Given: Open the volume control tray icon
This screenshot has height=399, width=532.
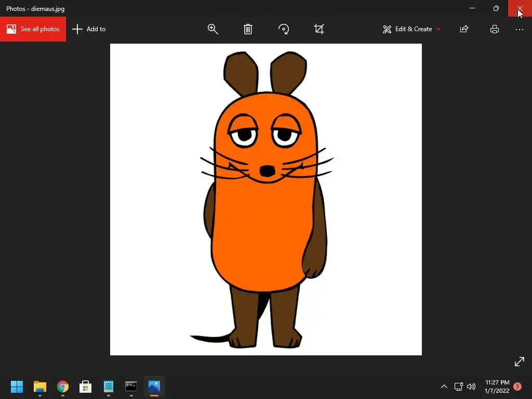Looking at the screenshot, I should (471, 387).
